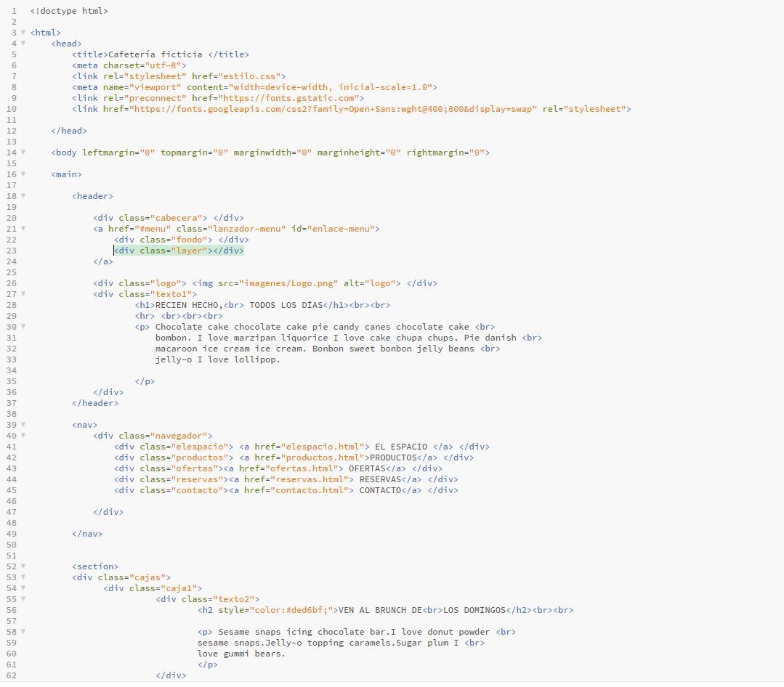Click the closing head tag on line 12

(69, 131)
